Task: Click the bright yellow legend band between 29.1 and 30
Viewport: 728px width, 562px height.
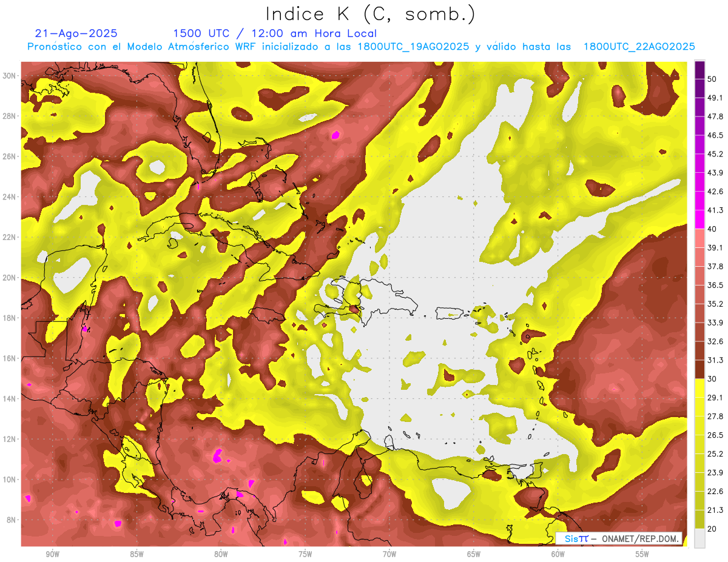Action: coord(699,388)
